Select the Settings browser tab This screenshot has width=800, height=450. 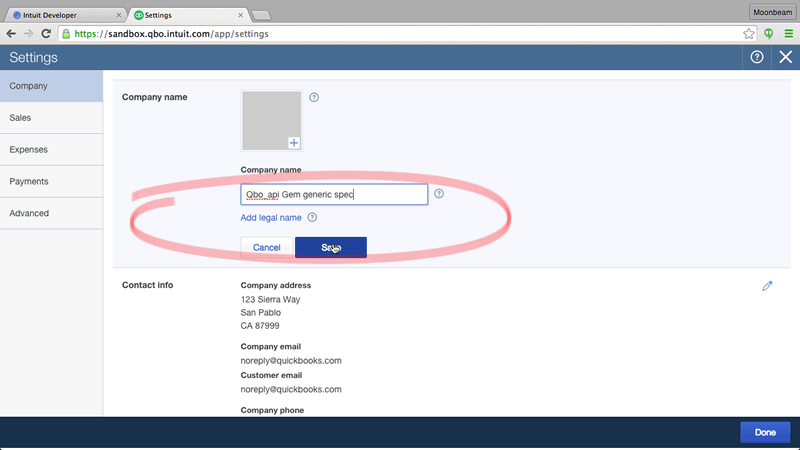tap(188, 15)
